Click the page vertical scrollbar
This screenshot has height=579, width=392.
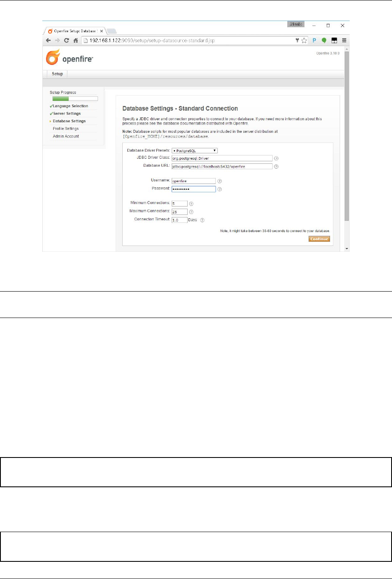click(x=346, y=136)
